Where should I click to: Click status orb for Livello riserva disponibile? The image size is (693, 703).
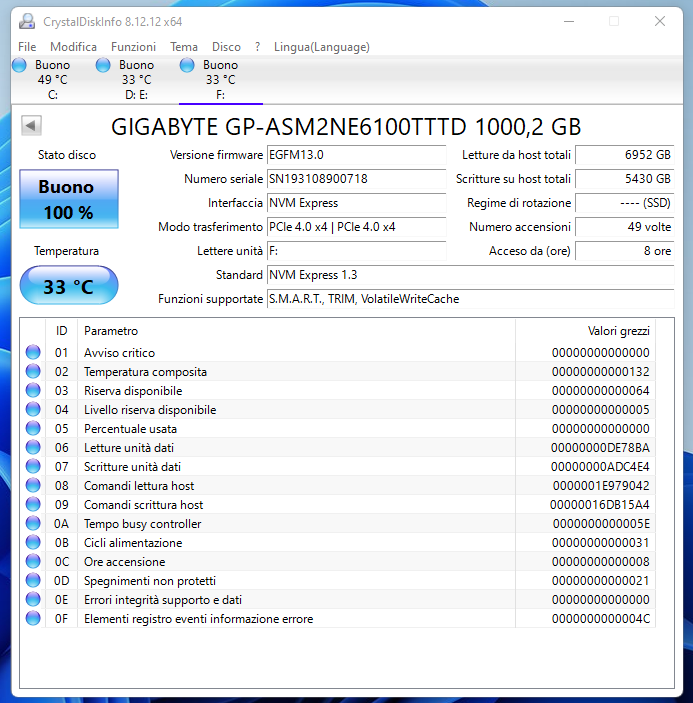33,409
